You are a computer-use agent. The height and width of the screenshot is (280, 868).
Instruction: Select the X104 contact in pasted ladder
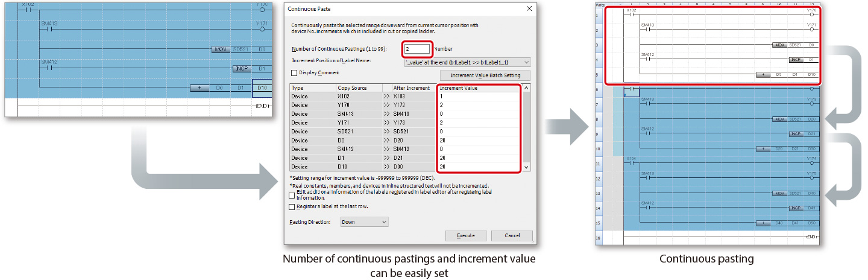tap(631, 164)
